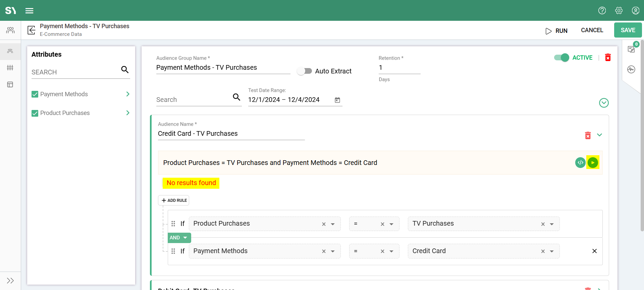The height and width of the screenshot is (290, 644).
Task: Toggle the Auto Extract switch
Action: tap(305, 71)
